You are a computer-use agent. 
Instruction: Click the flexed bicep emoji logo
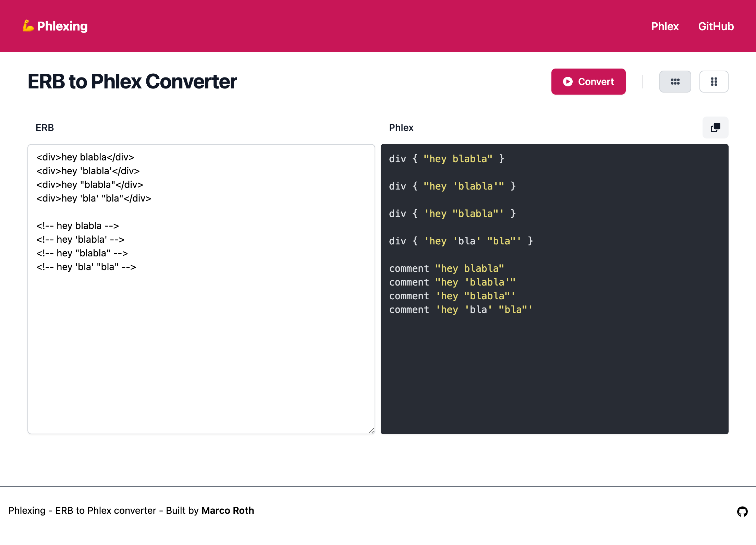coord(28,26)
